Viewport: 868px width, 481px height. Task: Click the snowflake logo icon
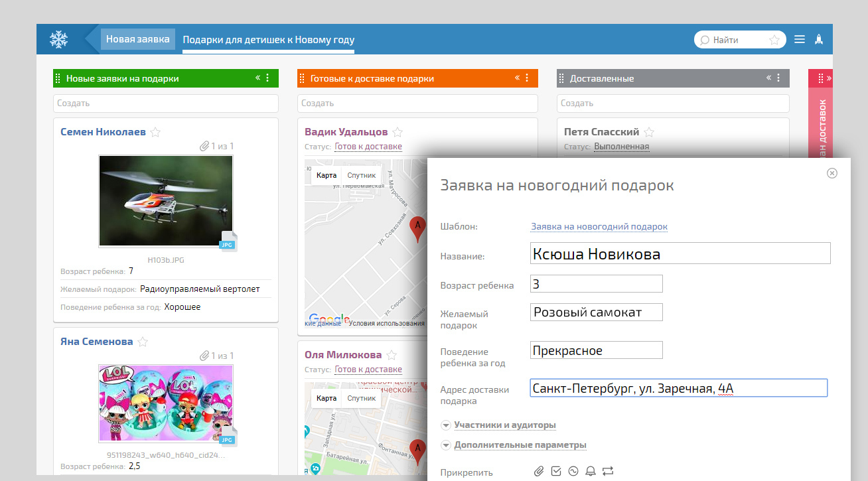point(59,39)
